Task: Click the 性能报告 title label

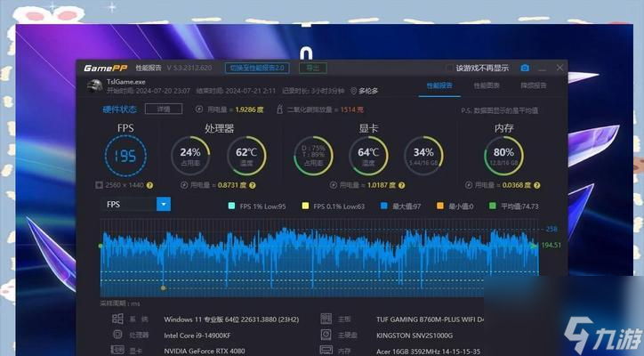Action: click(149, 68)
